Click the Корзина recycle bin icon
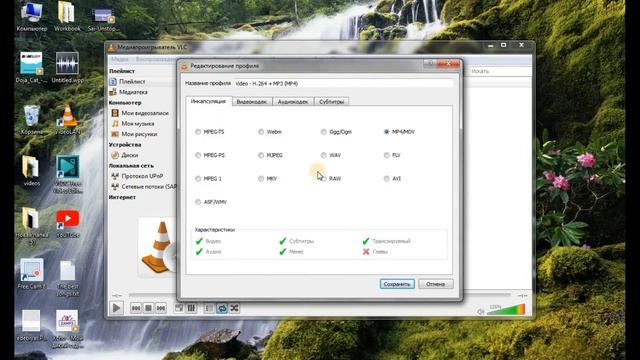This screenshot has width=640, height=360. [x=31, y=120]
